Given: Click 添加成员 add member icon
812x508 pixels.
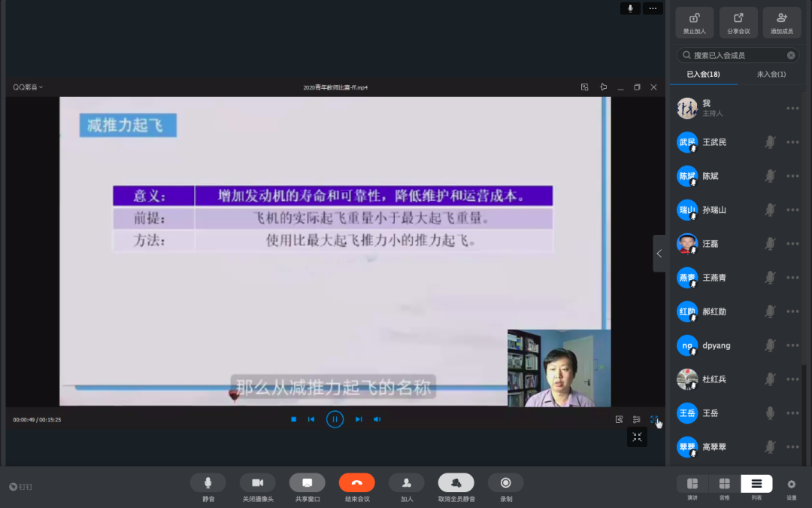Looking at the screenshot, I should [782, 19].
